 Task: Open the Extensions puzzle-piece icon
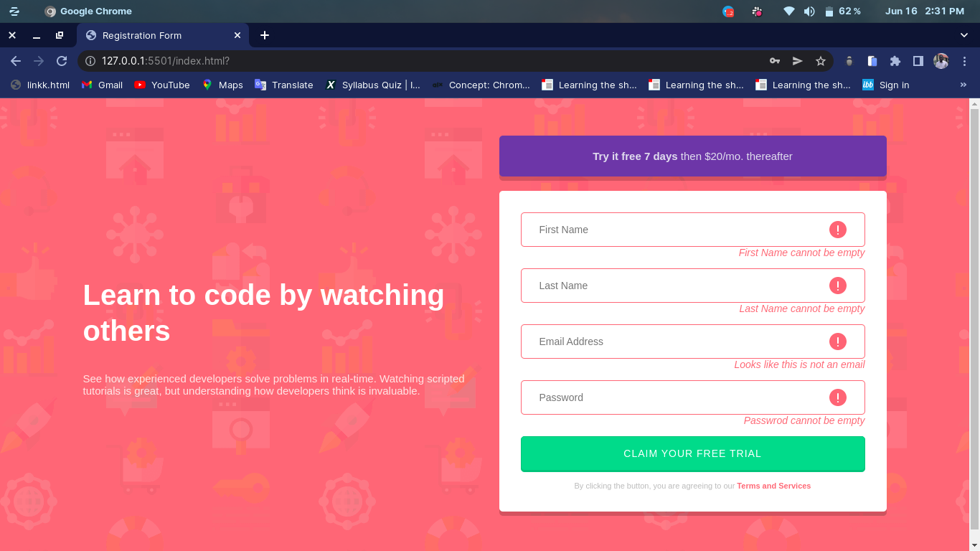pos(895,61)
